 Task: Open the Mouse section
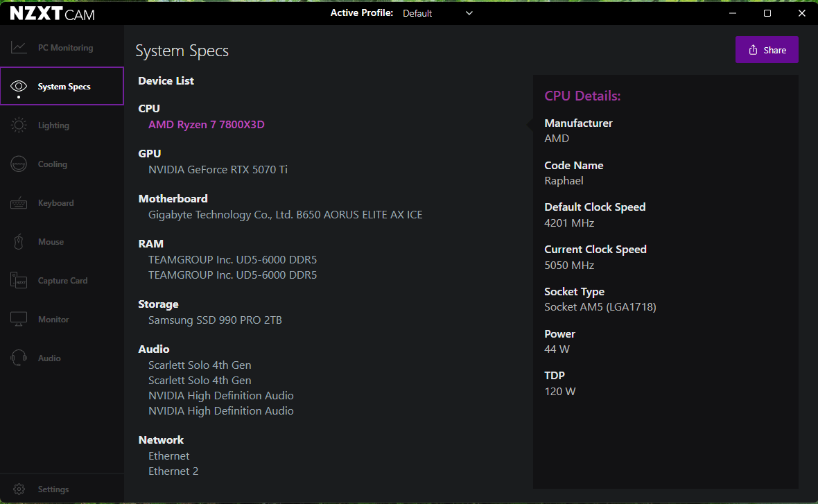[62, 241]
